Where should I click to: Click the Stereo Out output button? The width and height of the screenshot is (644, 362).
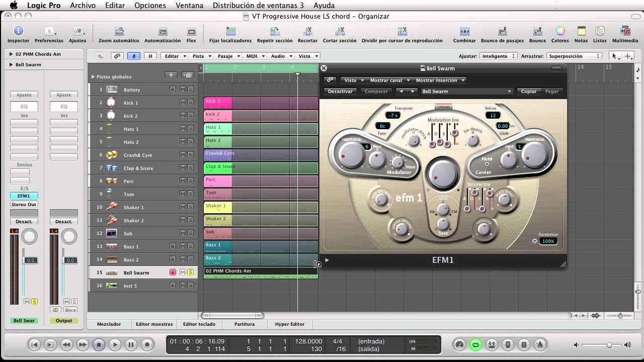24,205
